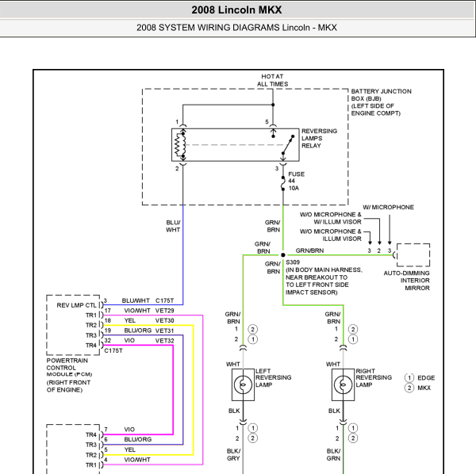The width and height of the screenshot is (476, 474).
Task: Click the "POWERTRAIN CONTROL MODULE (PCM)" label
Action: pyautogui.click(x=69, y=367)
